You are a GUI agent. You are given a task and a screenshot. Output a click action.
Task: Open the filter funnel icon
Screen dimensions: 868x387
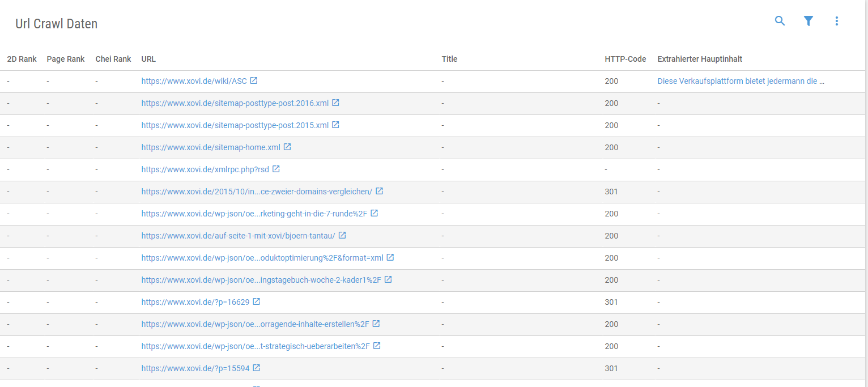tap(809, 21)
